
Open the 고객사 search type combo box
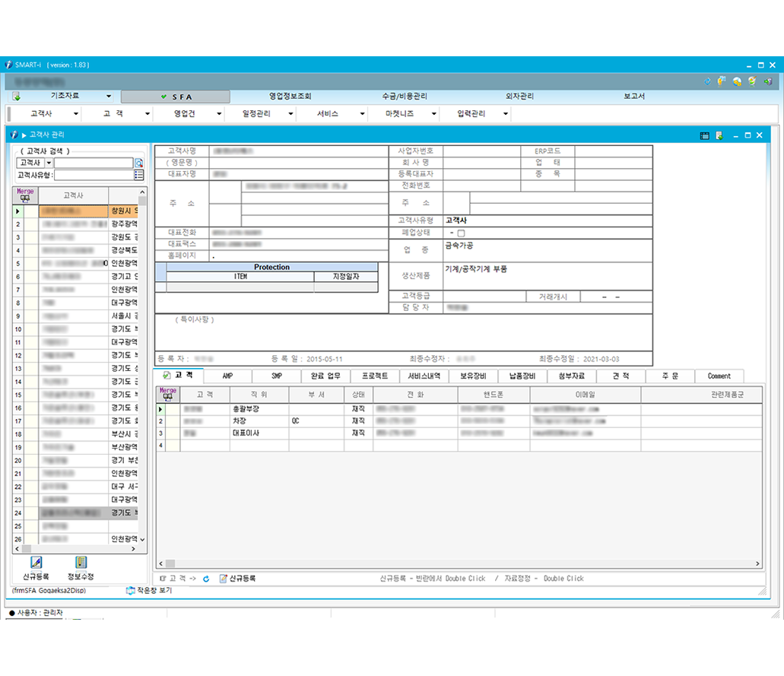point(49,163)
